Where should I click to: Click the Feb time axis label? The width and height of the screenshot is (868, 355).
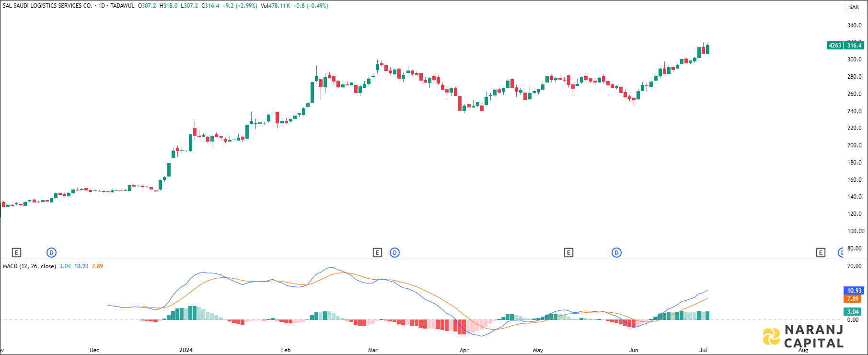pos(286,350)
